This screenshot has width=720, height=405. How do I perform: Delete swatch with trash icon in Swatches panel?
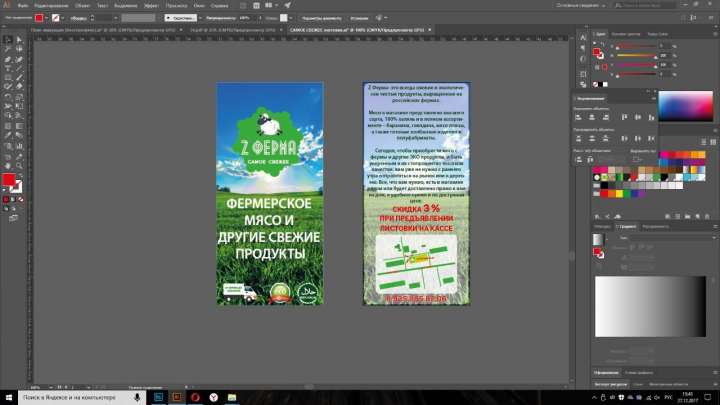[x=707, y=216]
